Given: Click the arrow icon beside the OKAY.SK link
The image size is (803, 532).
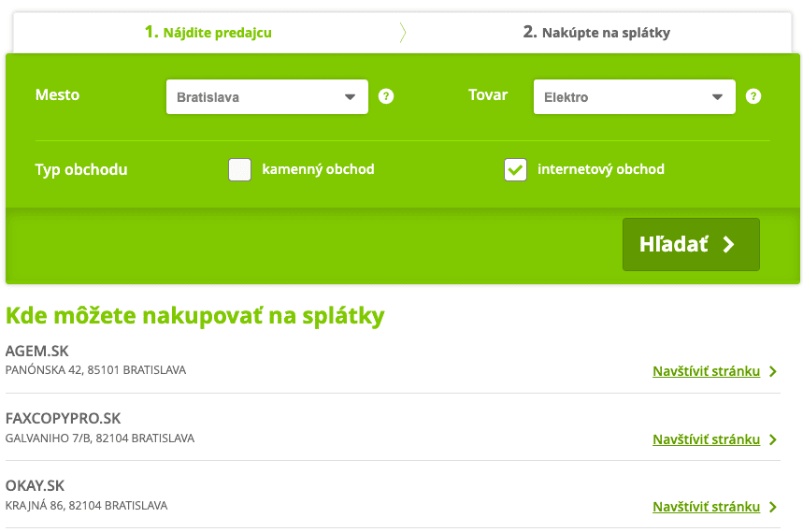Looking at the screenshot, I should [x=773, y=507].
